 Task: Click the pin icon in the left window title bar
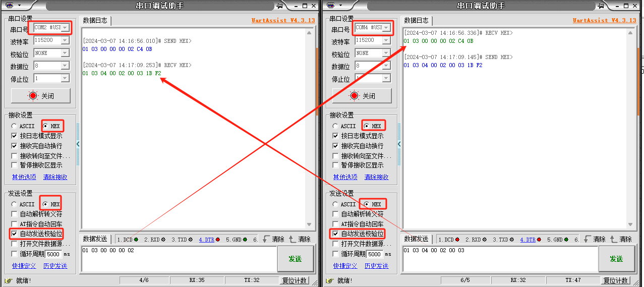[x=280, y=6]
